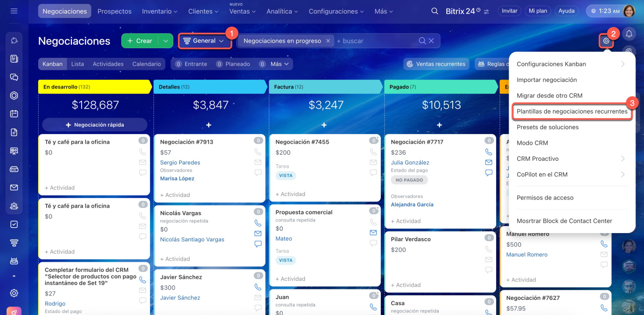
Task: Click the gear settings icon near notifications
Action: point(606,41)
